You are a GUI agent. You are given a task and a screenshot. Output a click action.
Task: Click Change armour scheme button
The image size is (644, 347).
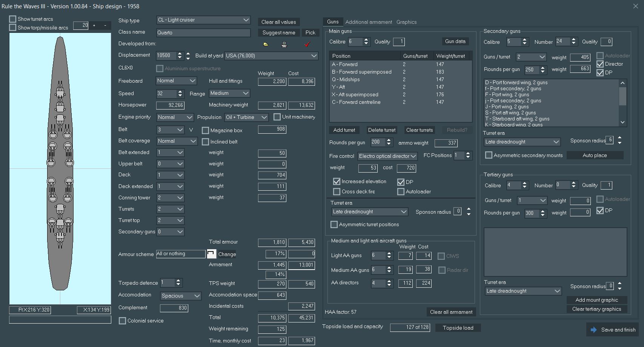tap(227, 254)
